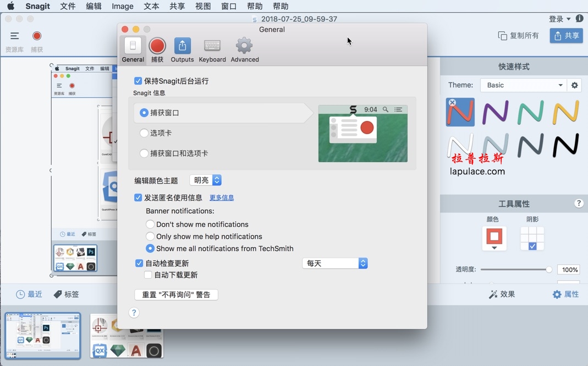Image resolution: width=588 pixels, height=366 pixels.
Task: Select the 捕获窗口和选项卡 radio option
Action: point(144,153)
